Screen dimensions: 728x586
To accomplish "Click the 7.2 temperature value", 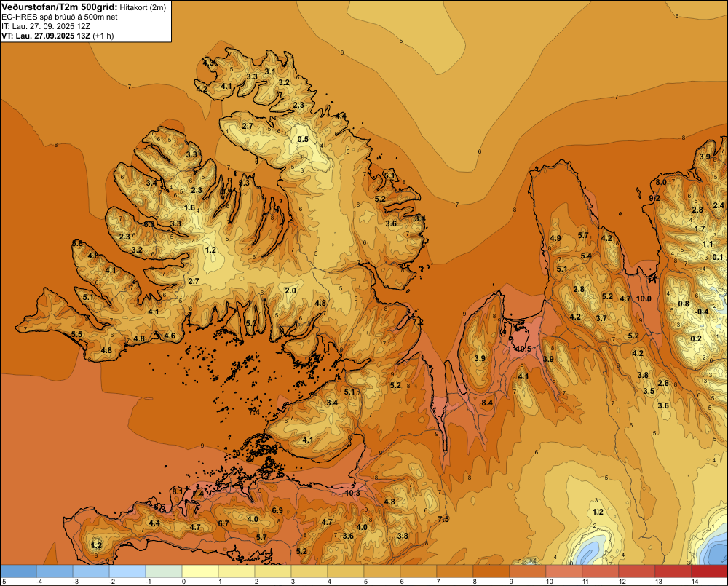I will click(x=418, y=322).
